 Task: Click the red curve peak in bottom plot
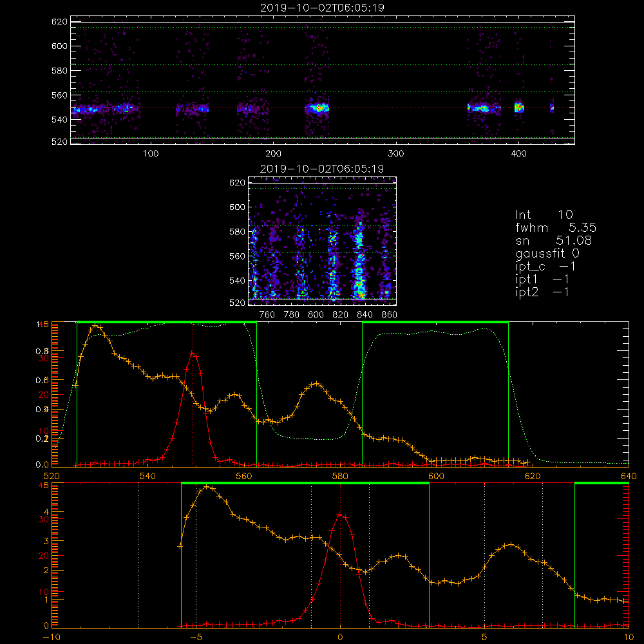click(339, 514)
